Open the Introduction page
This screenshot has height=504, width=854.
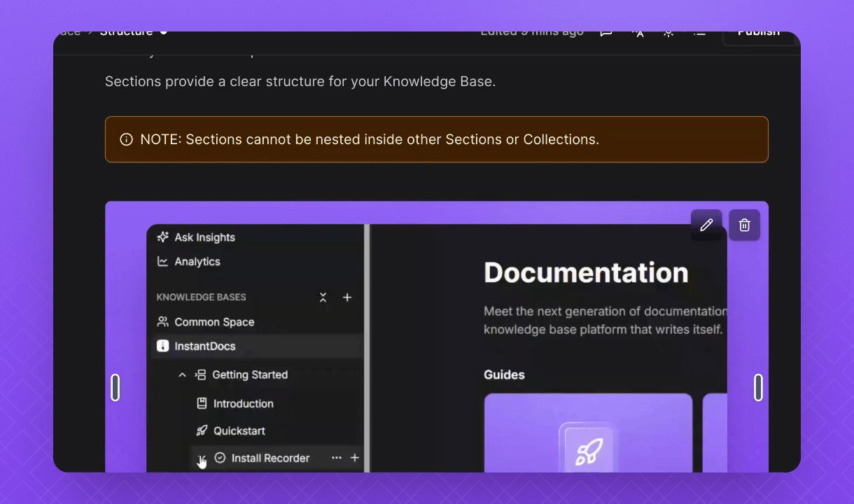243,404
